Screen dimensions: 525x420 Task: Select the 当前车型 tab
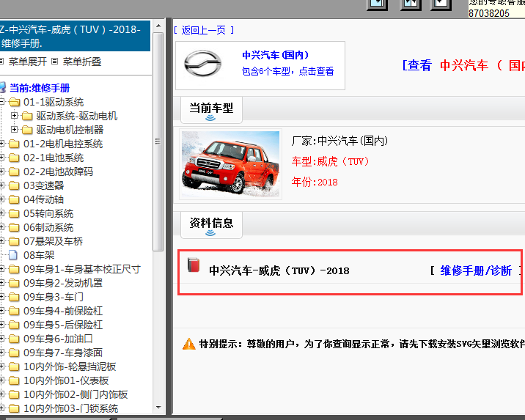[211, 109]
